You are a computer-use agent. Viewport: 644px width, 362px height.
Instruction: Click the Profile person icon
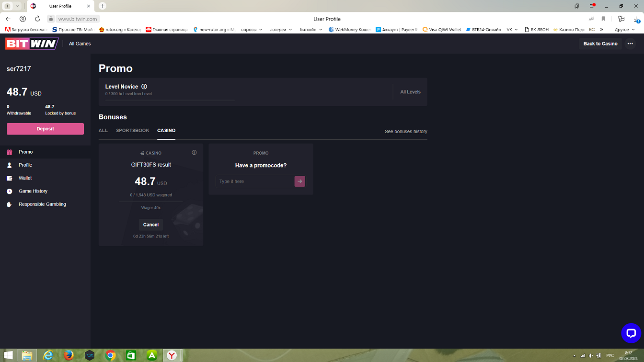point(9,165)
